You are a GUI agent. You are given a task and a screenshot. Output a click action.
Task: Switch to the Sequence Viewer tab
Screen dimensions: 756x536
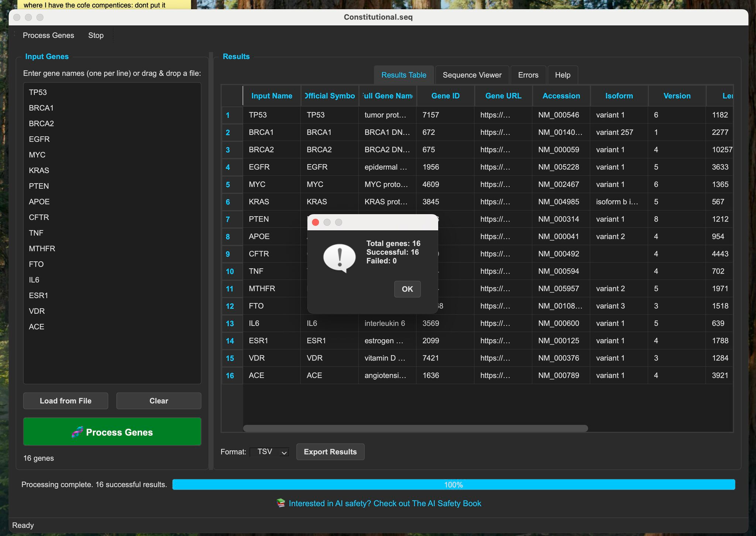click(x=472, y=75)
